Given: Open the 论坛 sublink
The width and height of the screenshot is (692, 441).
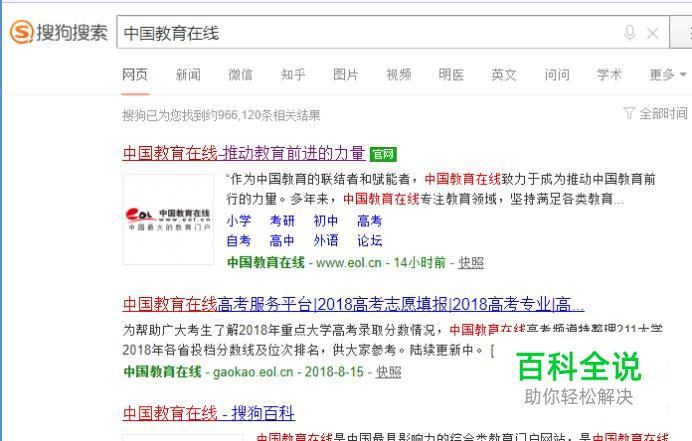Looking at the screenshot, I should (x=369, y=241).
